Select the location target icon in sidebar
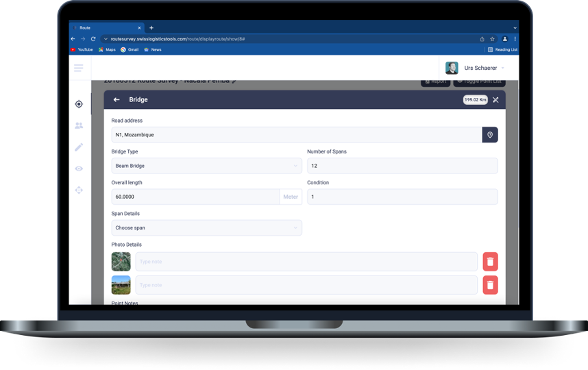The height and width of the screenshot is (370, 588). [79, 104]
